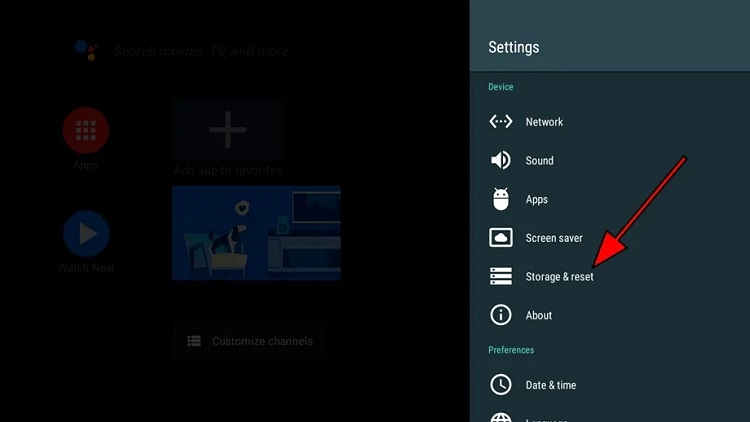Click the About info circle icon

(x=500, y=315)
